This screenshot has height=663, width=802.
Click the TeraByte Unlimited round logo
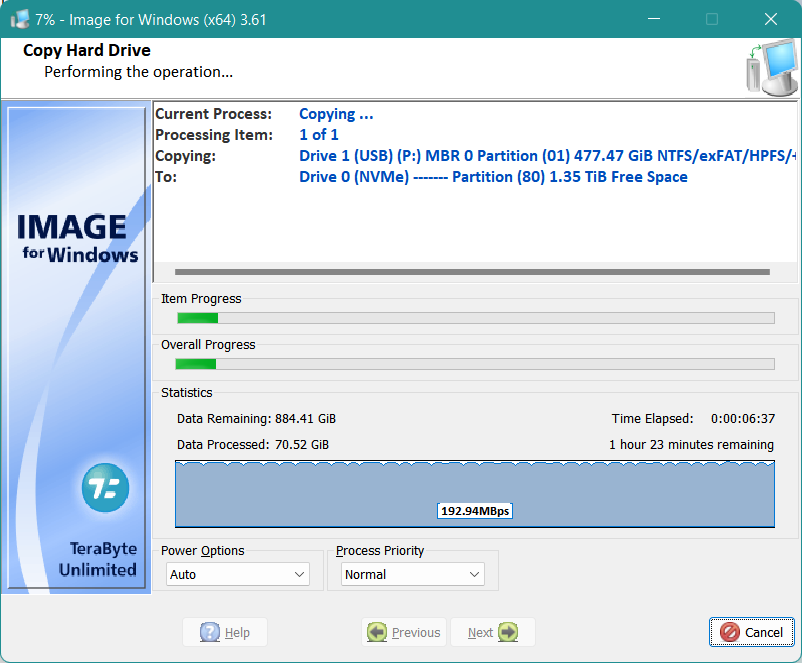point(105,488)
